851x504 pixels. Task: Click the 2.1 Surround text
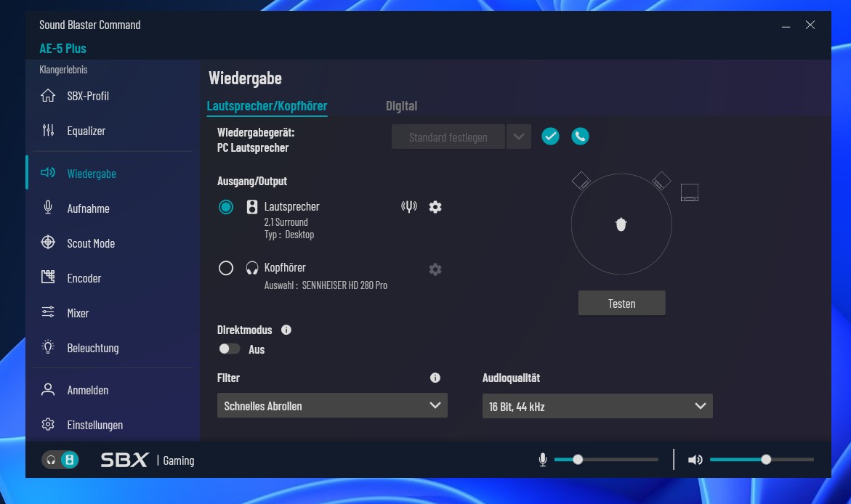point(286,222)
